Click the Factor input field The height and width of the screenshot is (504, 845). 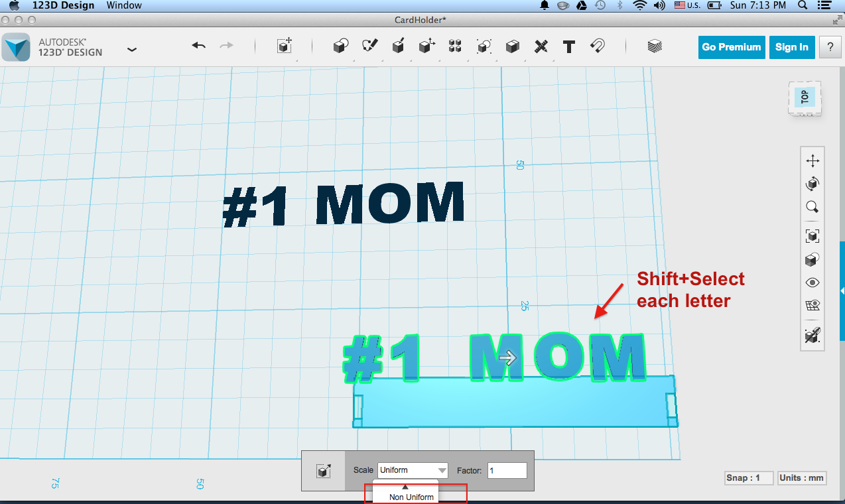click(x=507, y=470)
